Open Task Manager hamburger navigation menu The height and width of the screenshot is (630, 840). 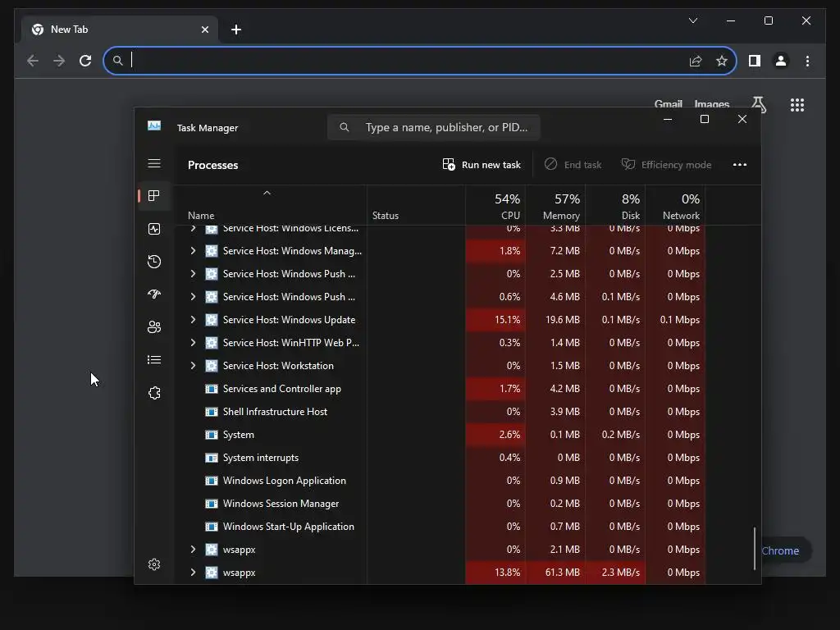coord(154,163)
